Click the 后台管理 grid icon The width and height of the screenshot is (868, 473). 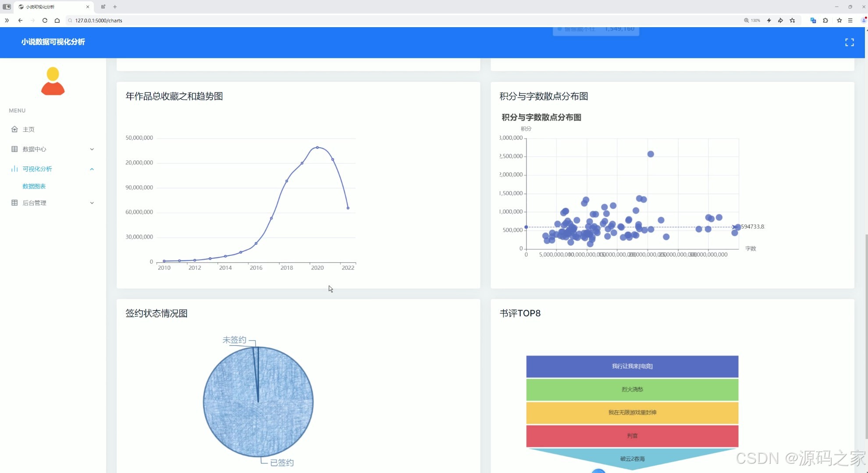(x=14, y=203)
